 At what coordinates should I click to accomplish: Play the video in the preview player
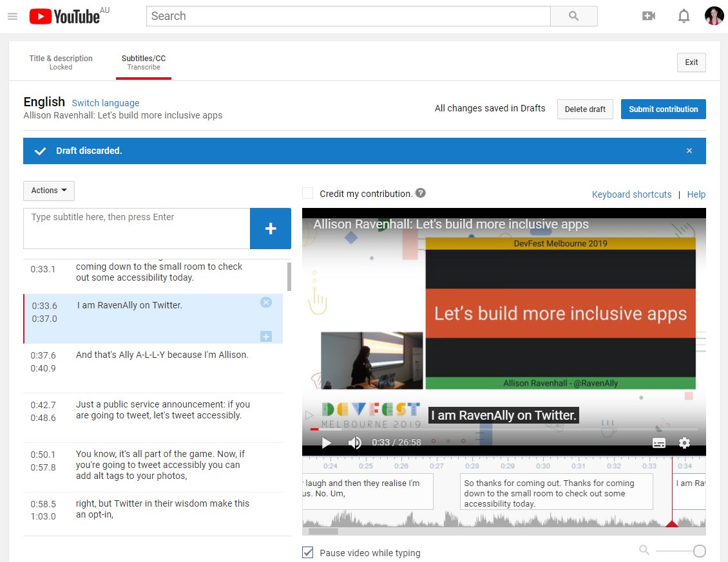point(326,443)
